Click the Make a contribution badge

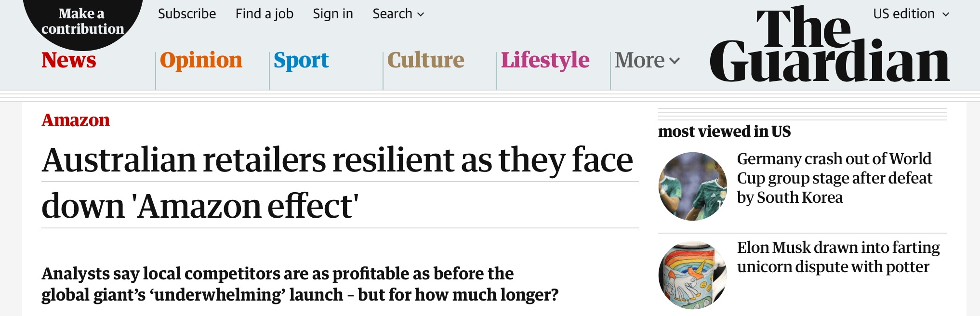pyautogui.click(x=83, y=22)
